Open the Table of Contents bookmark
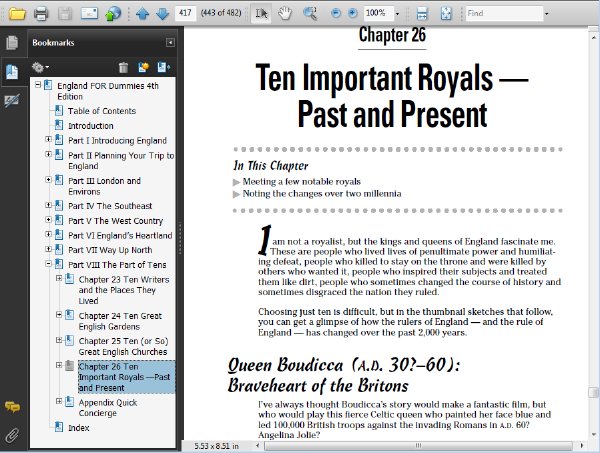Viewport: 600px width, 453px height. [102, 111]
